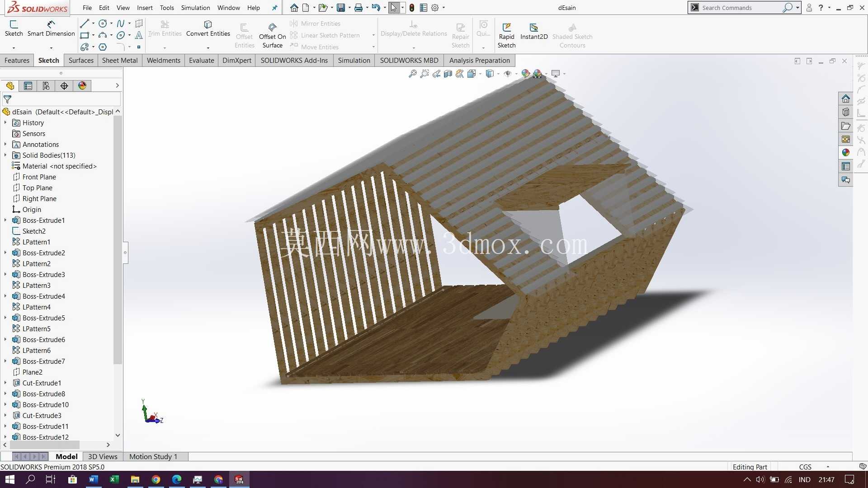Click the Section View icon

448,74
